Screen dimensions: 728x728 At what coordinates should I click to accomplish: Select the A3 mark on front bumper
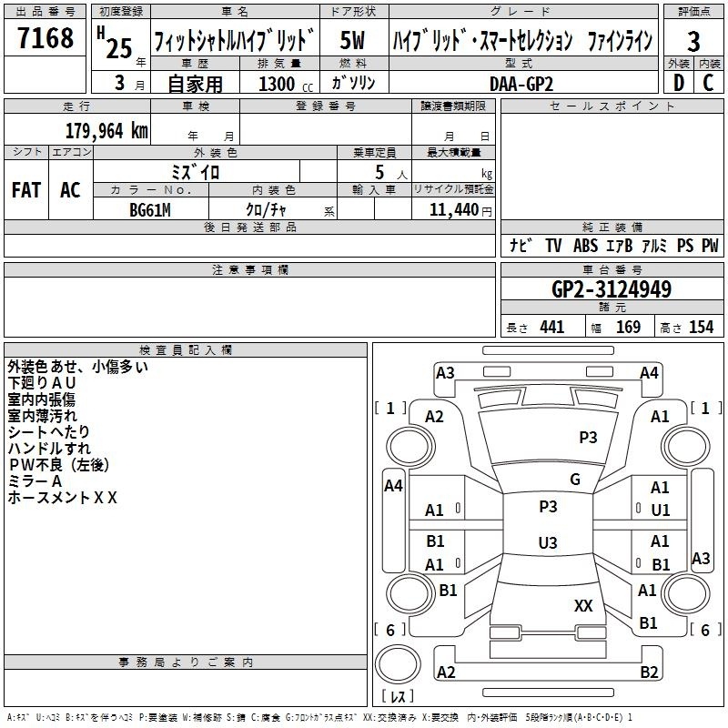point(445,372)
